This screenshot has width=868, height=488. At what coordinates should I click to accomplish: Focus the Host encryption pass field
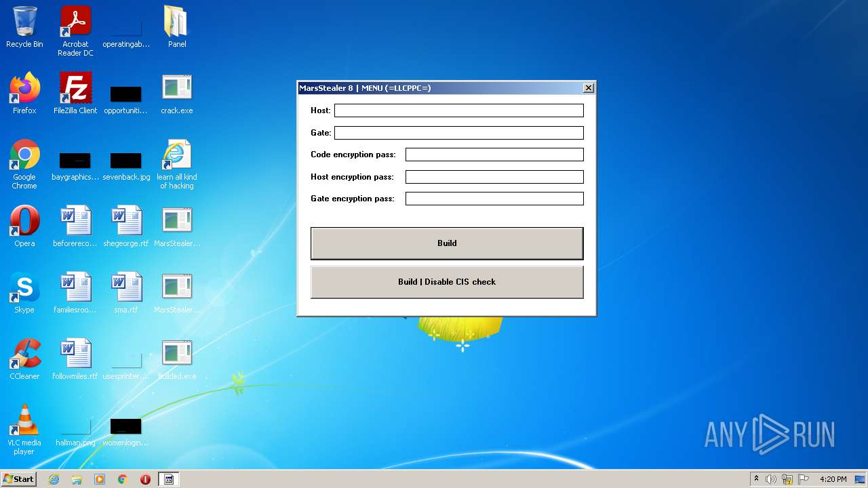(x=494, y=177)
